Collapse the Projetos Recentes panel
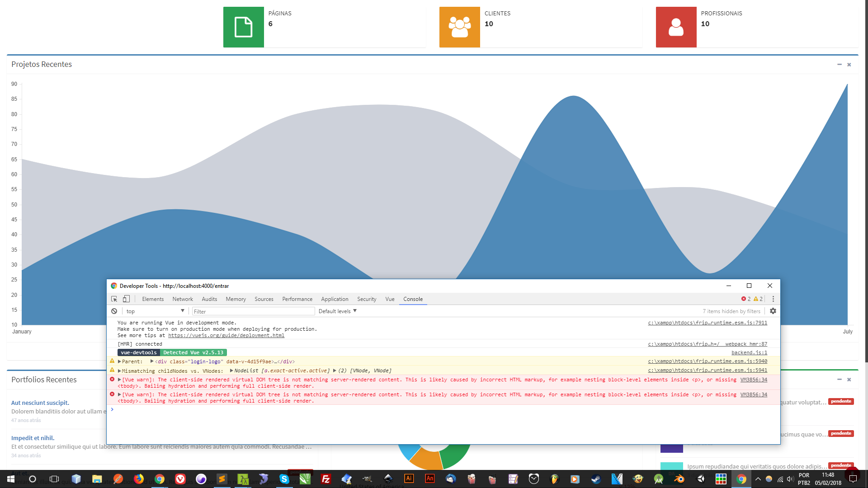868x488 pixels. (840, 65)
